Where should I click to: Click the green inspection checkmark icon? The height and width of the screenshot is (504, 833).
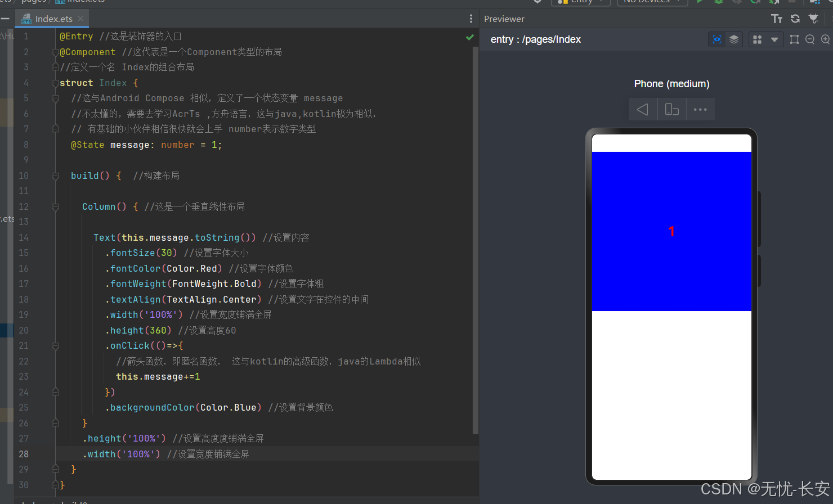pyautogui.click(x=470, y=37)
